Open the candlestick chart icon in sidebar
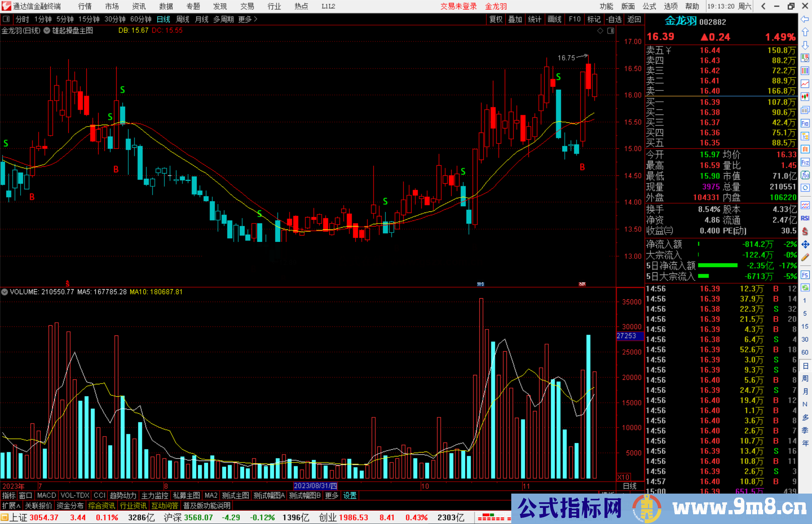 (x=805, y=97)
